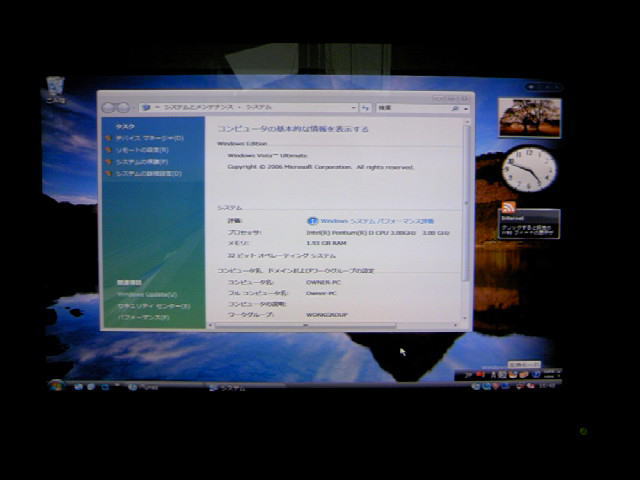Click the Control Panel icon in address bar

(x=147, y=108)
